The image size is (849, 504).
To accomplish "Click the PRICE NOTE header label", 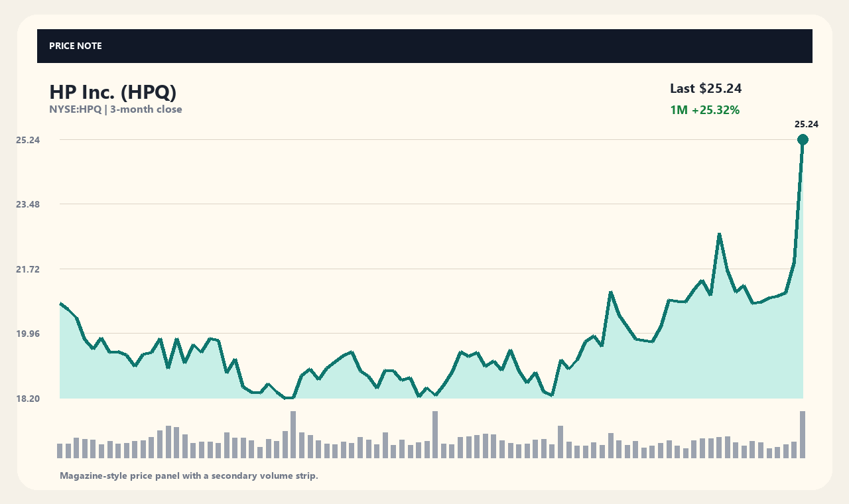I will coord(75,46).
